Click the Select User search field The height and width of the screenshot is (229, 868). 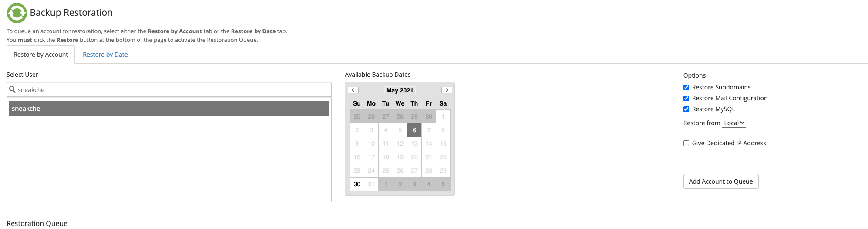(x=172, y=90)
